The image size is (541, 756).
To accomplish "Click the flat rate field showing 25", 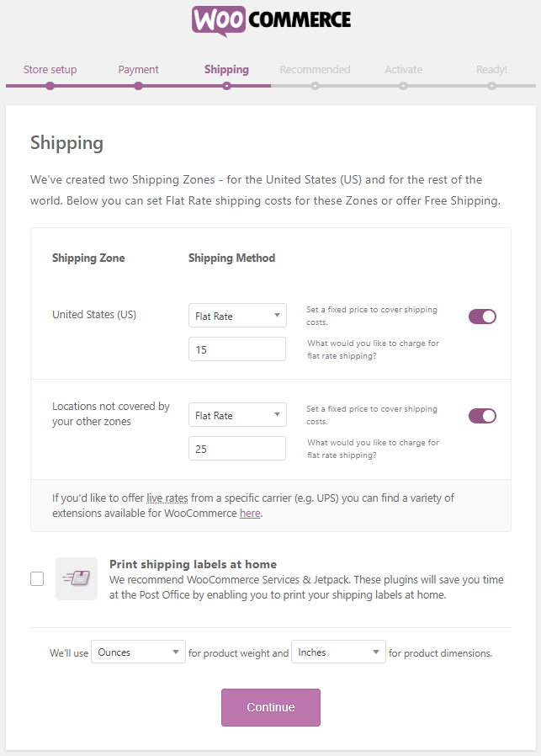I will pos(237,449).
